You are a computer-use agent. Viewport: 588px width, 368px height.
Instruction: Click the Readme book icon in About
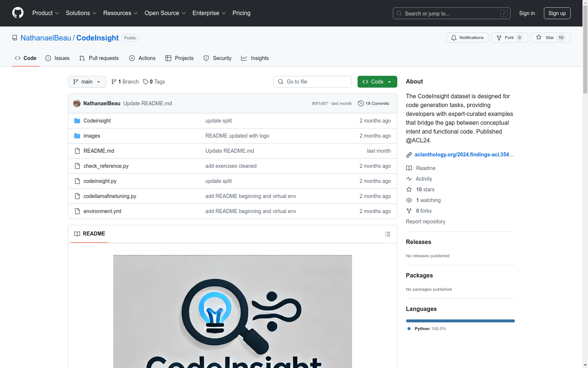click(409, 168)
